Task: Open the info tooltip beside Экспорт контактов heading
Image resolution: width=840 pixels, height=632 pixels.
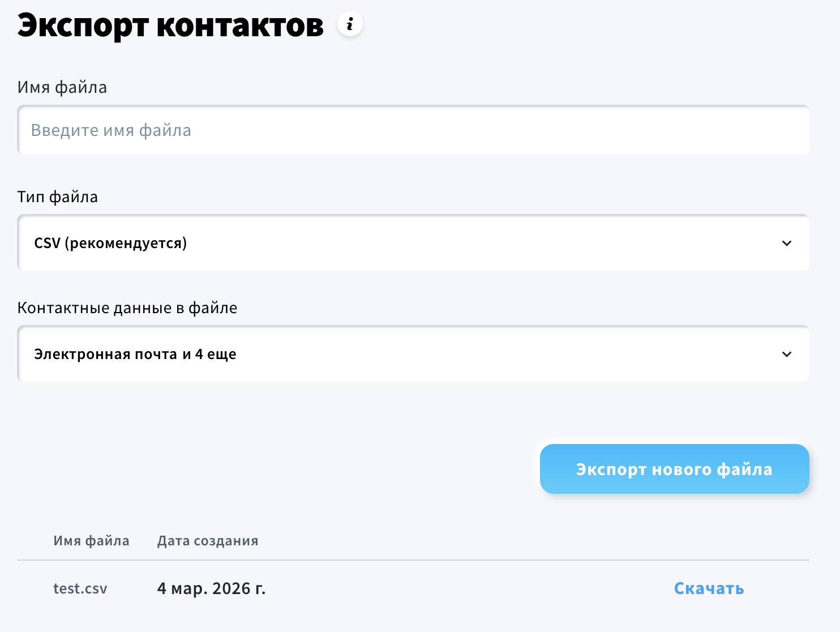Action: click(x=350, y=24)
